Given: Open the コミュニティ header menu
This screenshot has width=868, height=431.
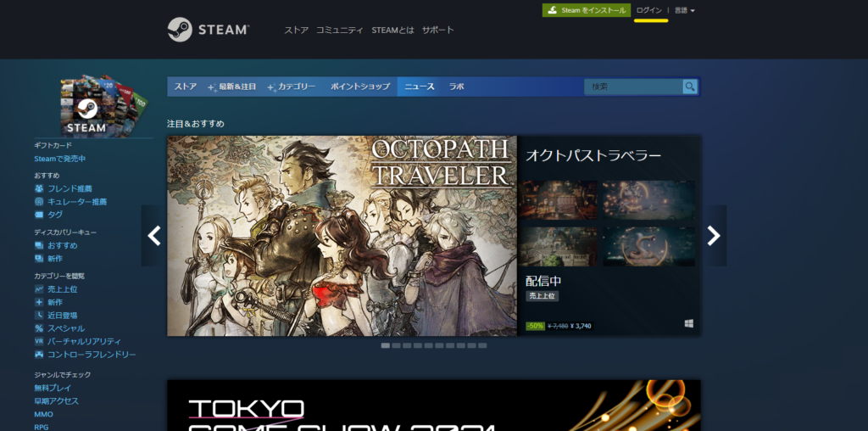Looking at the screenshot, I should point(340,30).
